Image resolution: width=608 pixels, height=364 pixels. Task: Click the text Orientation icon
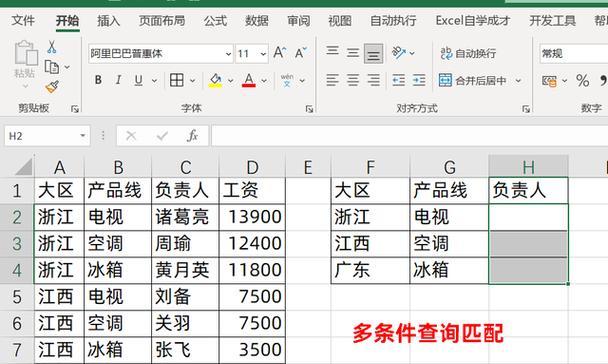click(399, 52)
